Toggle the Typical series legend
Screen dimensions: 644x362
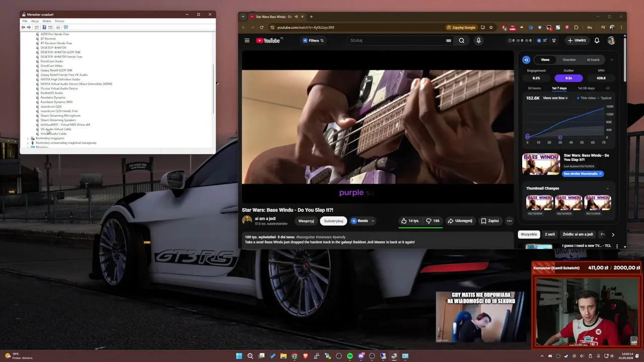605,98
